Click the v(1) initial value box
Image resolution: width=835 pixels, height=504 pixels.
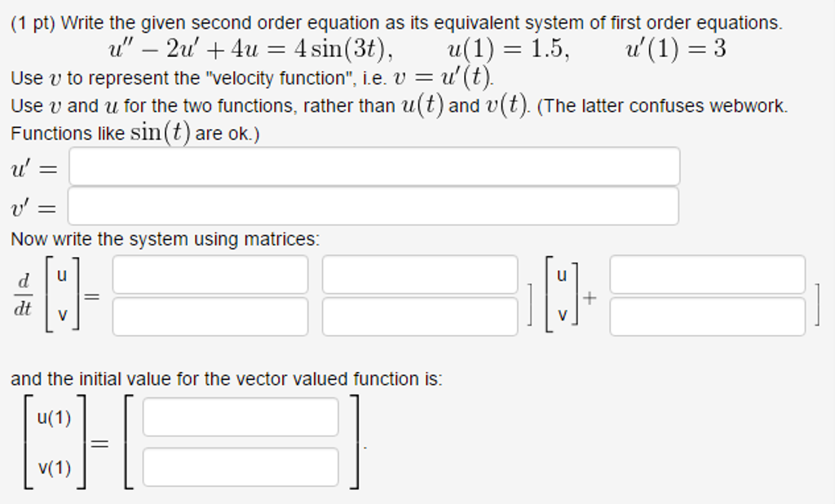(241, 467)
